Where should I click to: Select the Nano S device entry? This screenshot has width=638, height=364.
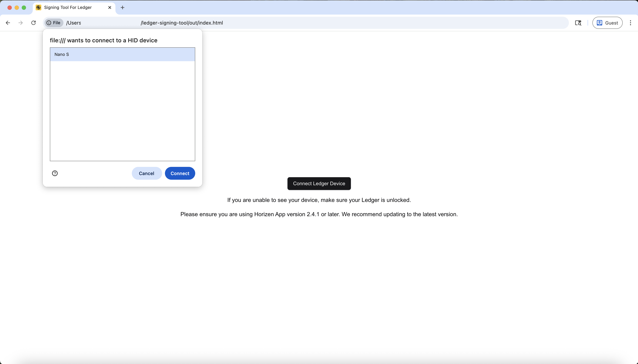(x=122, y=54)
